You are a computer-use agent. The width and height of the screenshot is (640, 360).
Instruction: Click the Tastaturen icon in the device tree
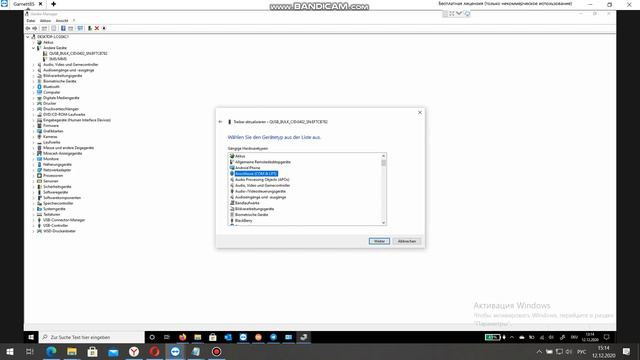pos(40,214)
